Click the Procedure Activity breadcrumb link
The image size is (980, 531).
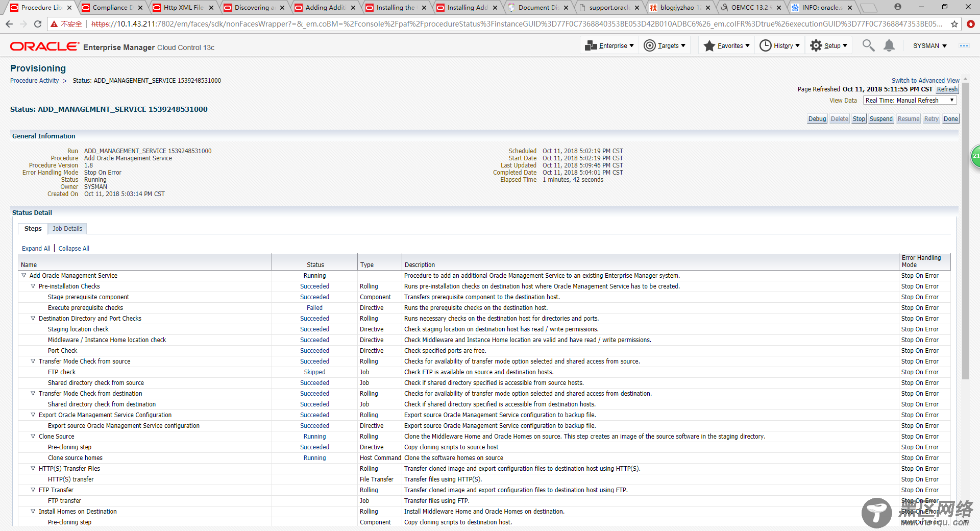pyautogui.click(x=35, y=81)
